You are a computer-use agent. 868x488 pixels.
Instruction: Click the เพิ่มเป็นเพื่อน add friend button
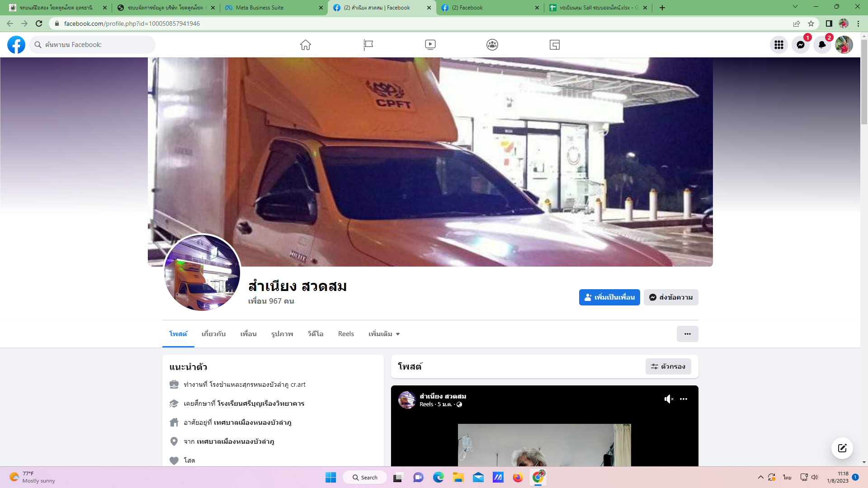pyautogui.click(x=609, y=297)
